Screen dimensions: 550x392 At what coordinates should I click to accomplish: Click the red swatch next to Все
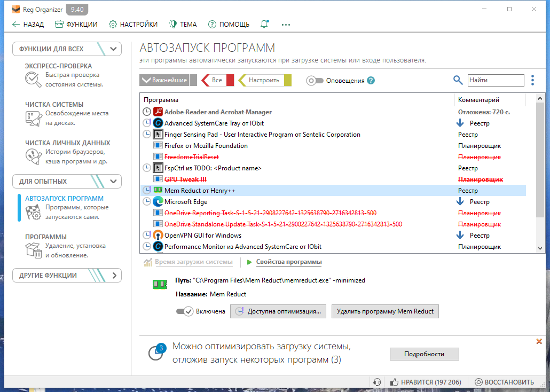click(x=230, y=80)
